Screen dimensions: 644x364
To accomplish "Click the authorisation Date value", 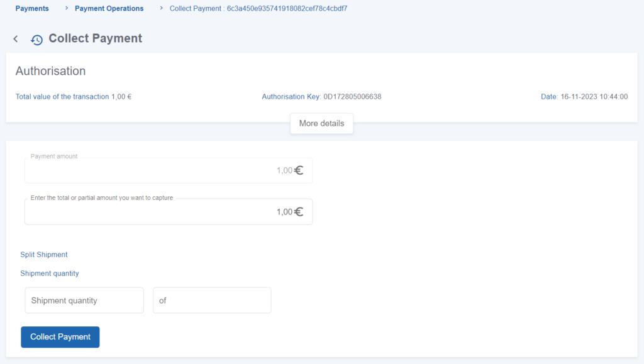I will pos(594,97).
